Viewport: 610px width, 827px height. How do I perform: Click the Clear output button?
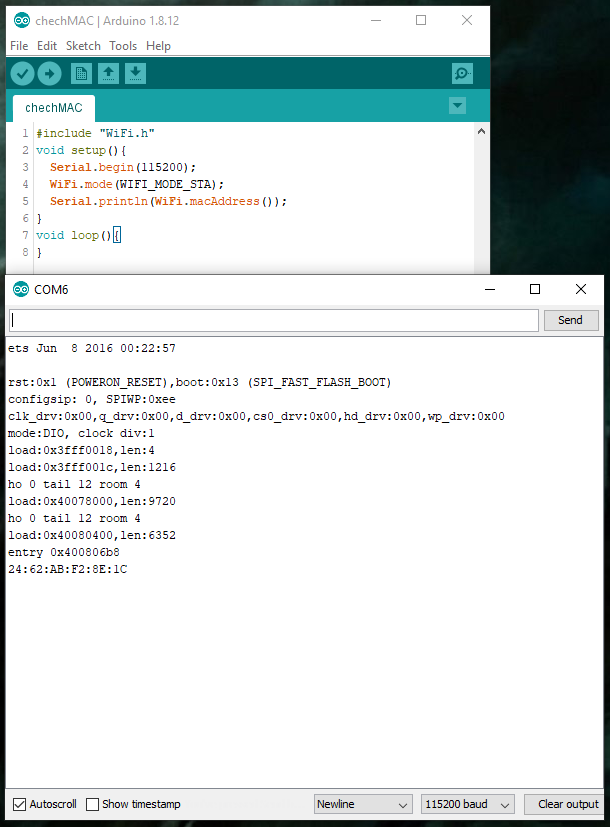(567, 804)
